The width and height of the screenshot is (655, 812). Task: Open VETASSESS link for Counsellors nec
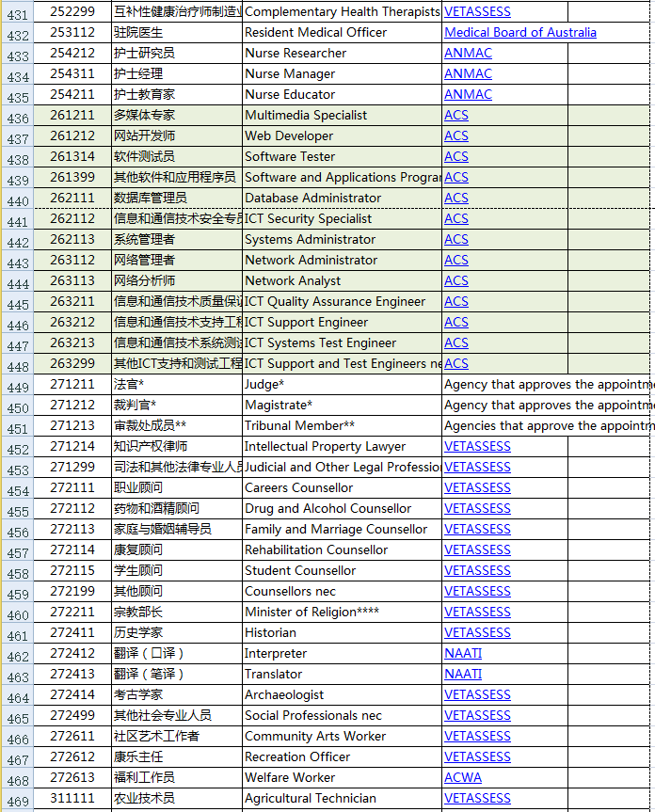[x=477, y=592]
